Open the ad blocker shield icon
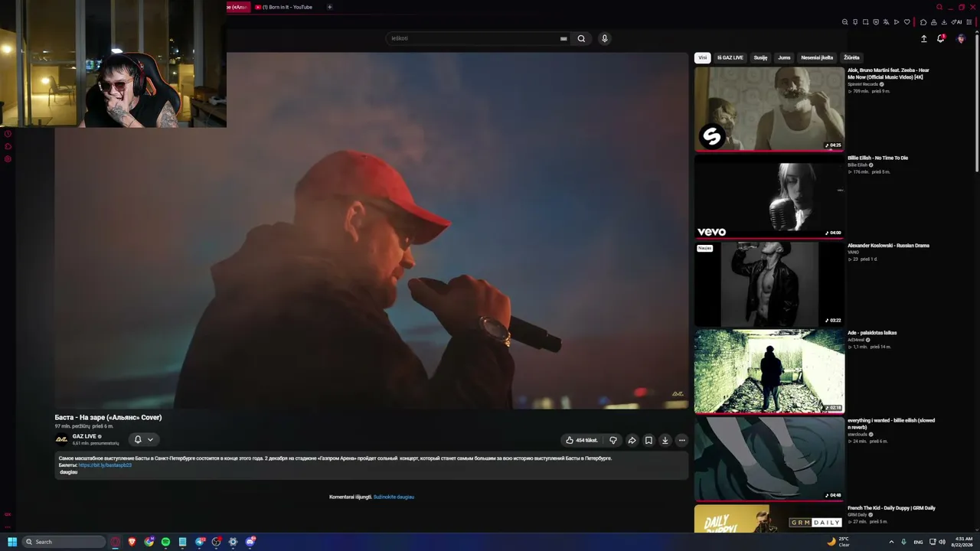This screenshot has height=551, width=980. [876, 22]
